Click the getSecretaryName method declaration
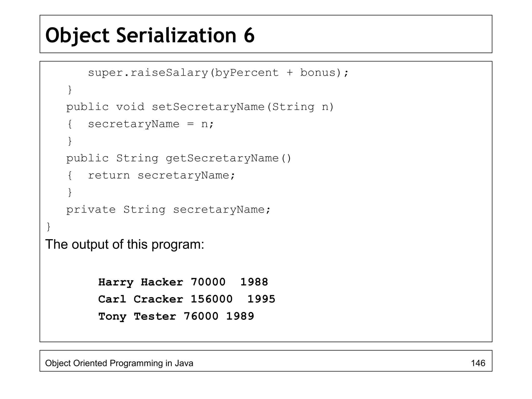 [179, 158]
